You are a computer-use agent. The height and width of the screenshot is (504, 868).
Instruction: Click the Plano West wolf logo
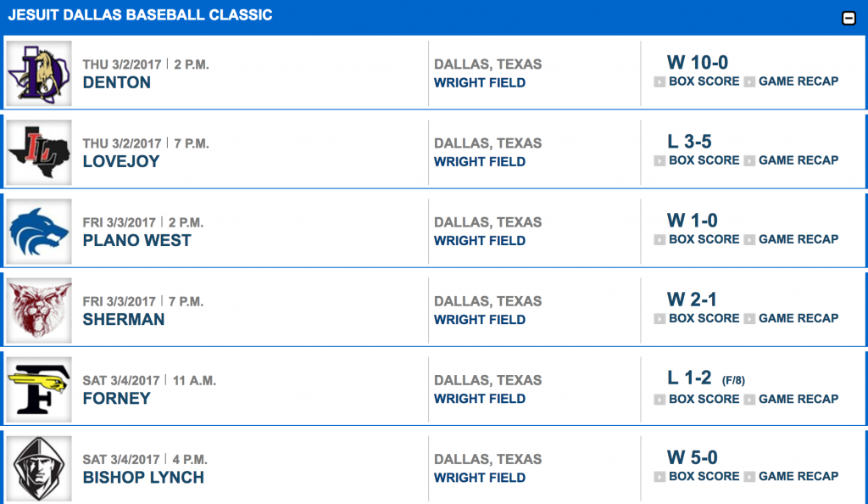pyautogui.click(x=39, y=232)
